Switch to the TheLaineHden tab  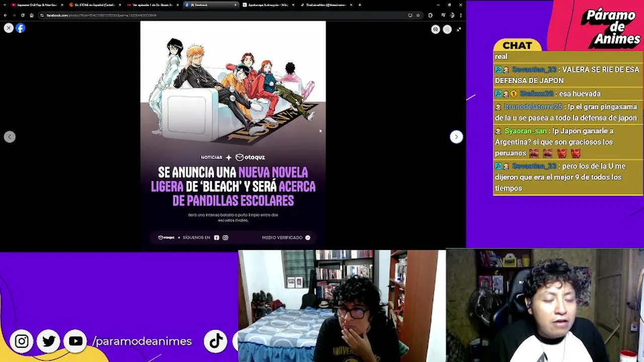pyautogui.click(x=326, y=5)
